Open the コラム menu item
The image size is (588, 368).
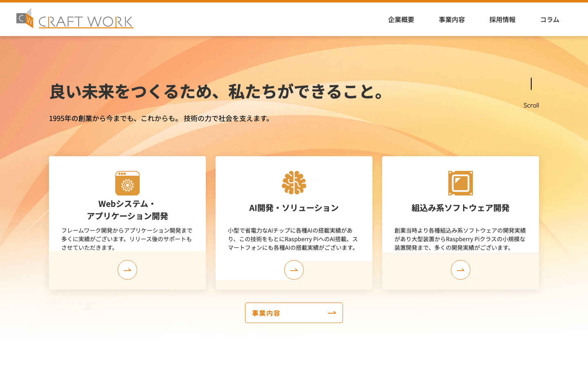click(x=550, y=20)
